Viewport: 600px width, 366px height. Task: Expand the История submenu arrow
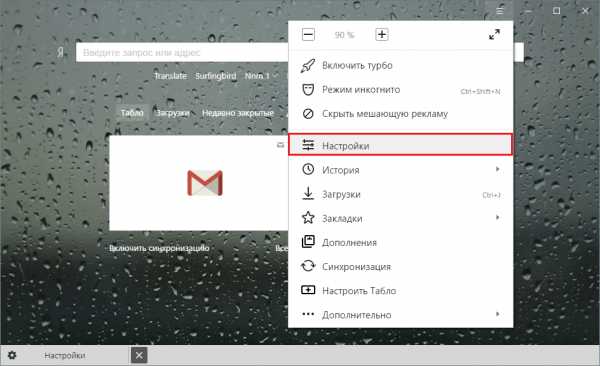coord(497,169)
